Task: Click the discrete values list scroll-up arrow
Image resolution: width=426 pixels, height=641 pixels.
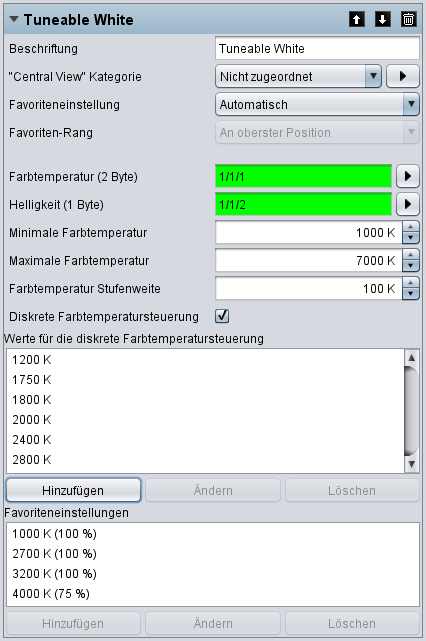Action: [411, 358]
